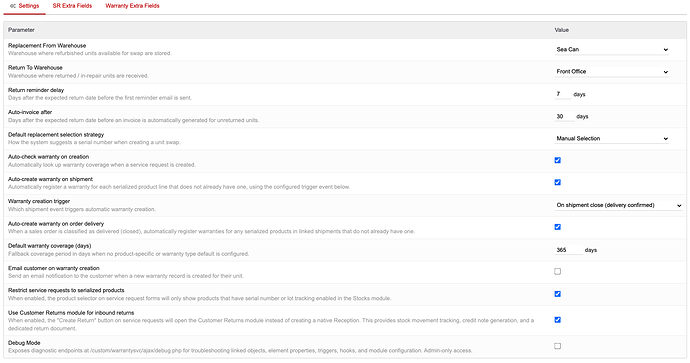The image size is (690, 363).
Task: Toggle Auto-create warranty on shipment checkbox
Action: click(558, 182)
